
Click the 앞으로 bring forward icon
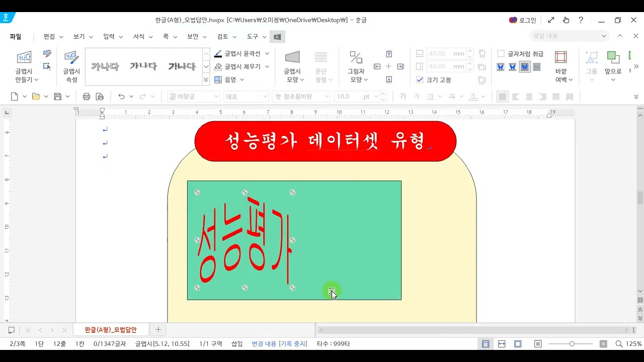coord(613,57)
